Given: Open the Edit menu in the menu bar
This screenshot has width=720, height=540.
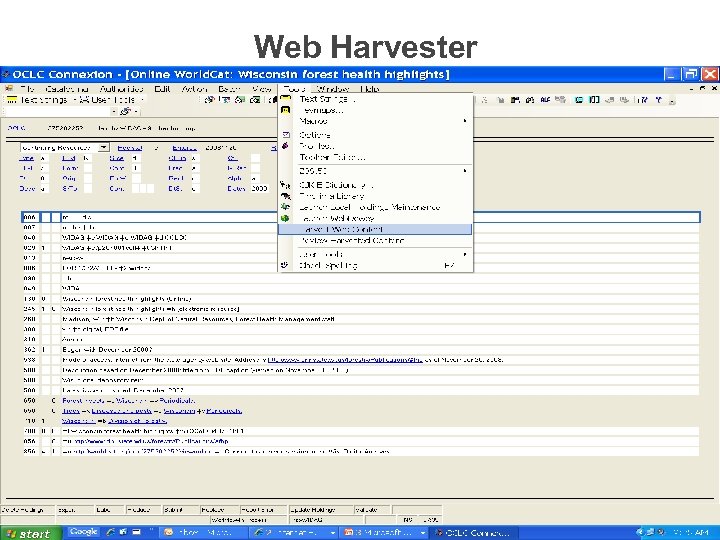Looking at the screenshot, I should pyautogui.click(x=162, y=89).
